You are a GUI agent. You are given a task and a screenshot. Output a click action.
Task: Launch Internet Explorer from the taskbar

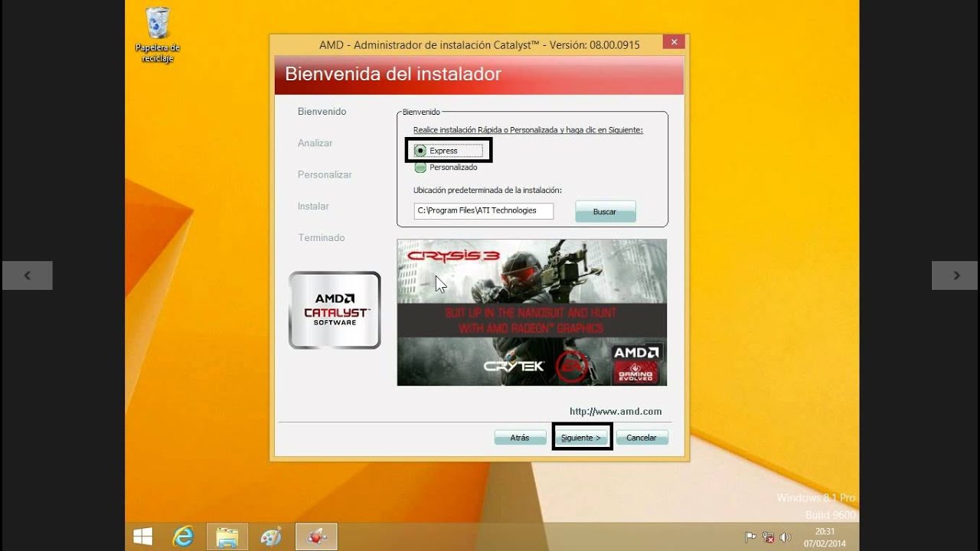(183, 537)
